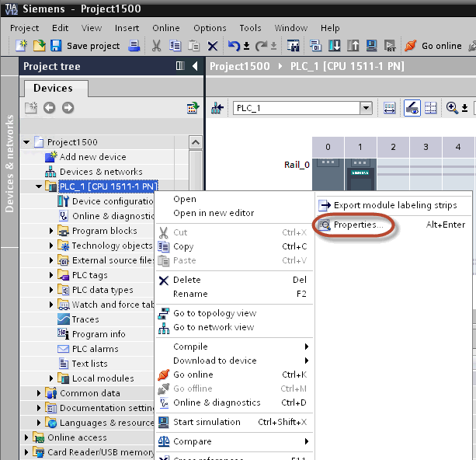Click the Project tree column view icon
The height and width of the screenshot is (460, 476).
(x=180, y=65)
